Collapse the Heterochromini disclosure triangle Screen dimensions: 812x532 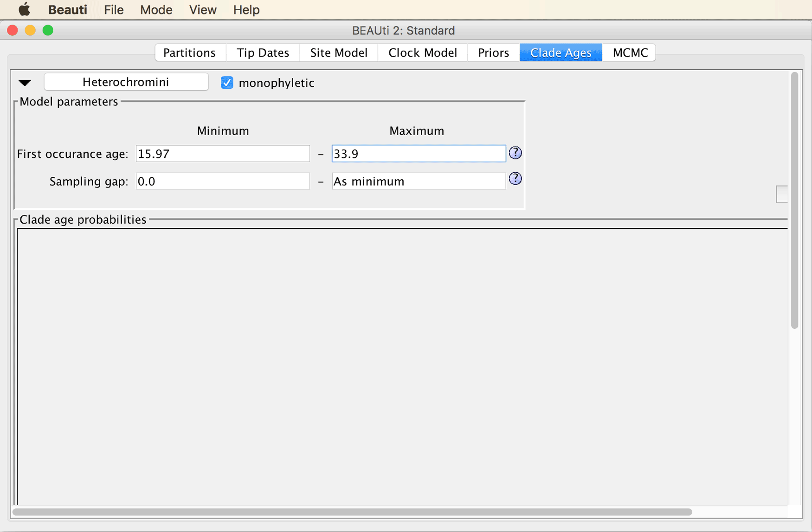click(25, 83)
